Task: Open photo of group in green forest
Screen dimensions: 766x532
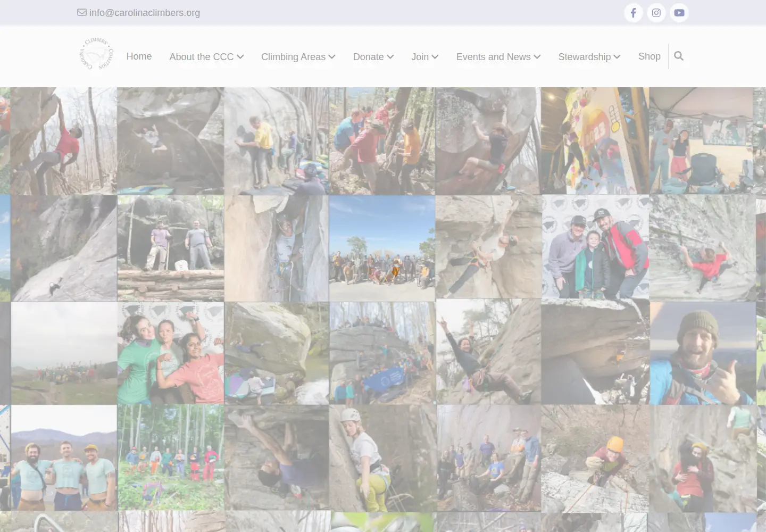Action: pyautogui.click(x=170, y=458)
